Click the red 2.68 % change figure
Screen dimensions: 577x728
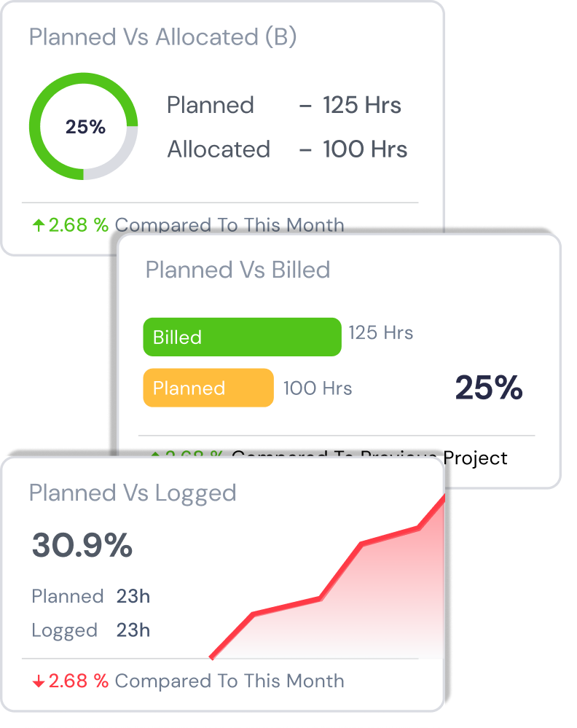point(79,681)
